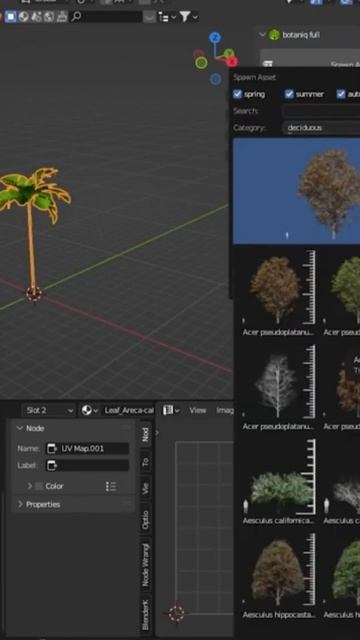Open the Image menu in image editor
This screenshot has height=640, width=360.
pyautogui.click(x=225, y=410)
